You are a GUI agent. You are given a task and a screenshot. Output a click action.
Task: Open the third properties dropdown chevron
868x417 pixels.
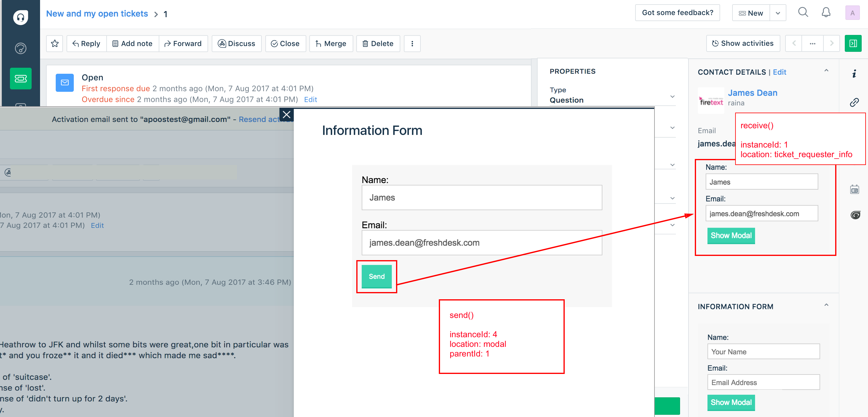pyautogui.click(x=673, y=165)
